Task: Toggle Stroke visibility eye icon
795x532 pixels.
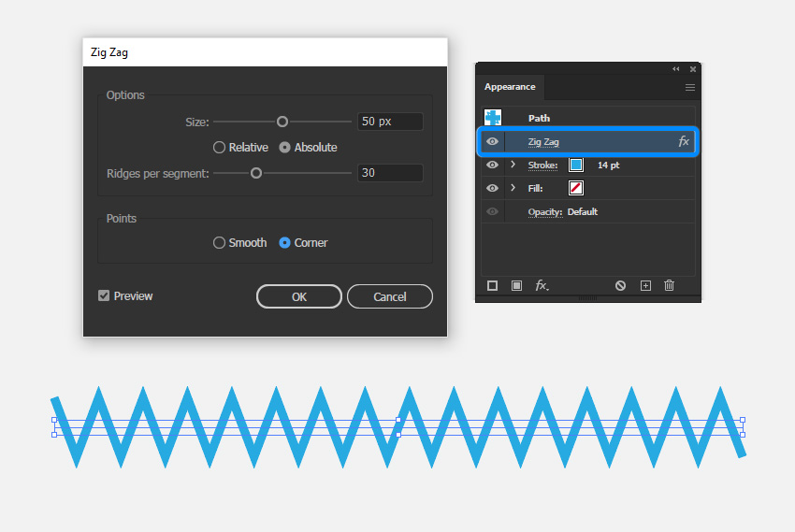Action: click(x=493, y=165)
